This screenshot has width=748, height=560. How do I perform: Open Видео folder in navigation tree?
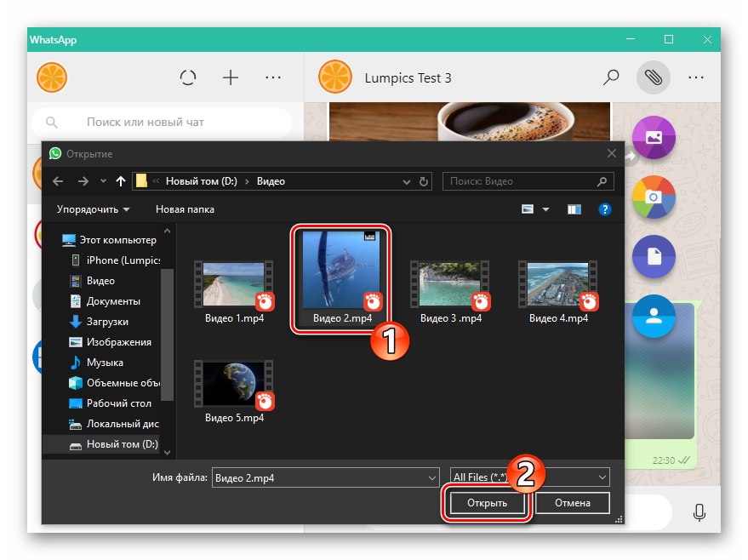point(93,281)
